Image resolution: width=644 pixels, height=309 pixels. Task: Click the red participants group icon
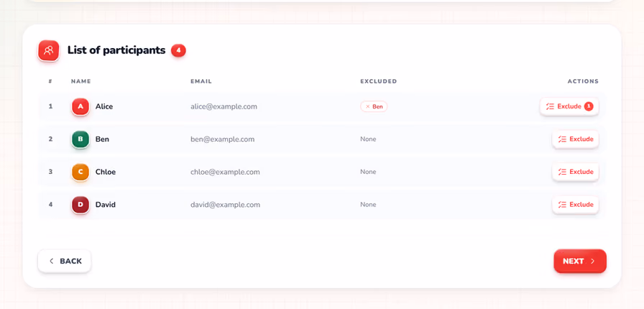tap(48, 50)
